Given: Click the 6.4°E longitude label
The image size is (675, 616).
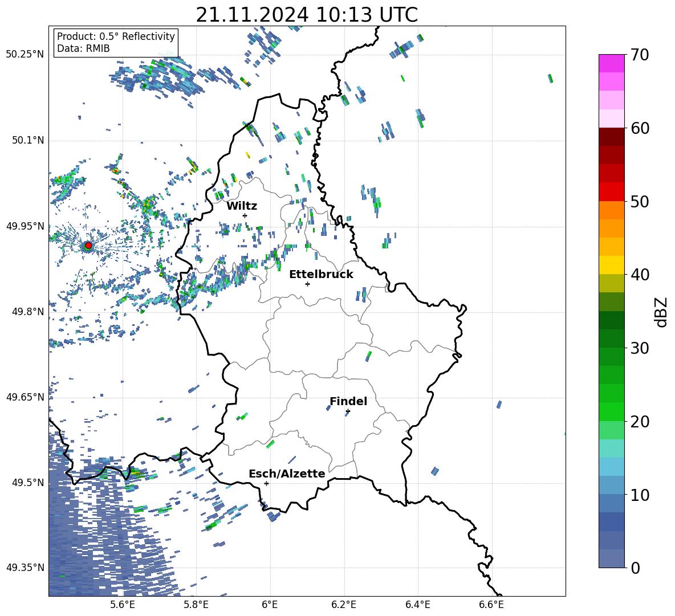Looking at the screenshot, I should [417, 605].
